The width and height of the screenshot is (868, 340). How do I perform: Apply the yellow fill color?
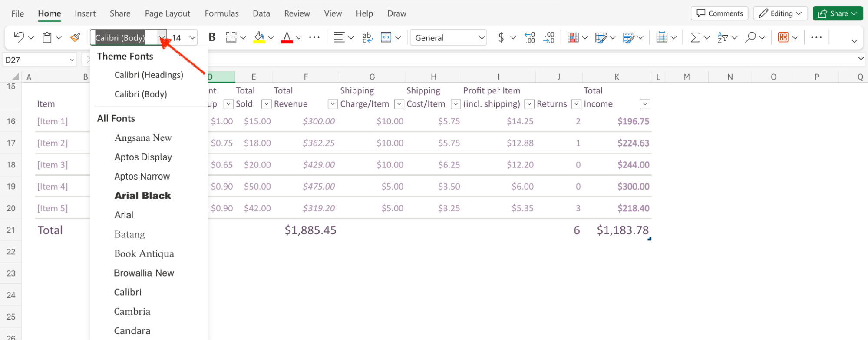259,37
